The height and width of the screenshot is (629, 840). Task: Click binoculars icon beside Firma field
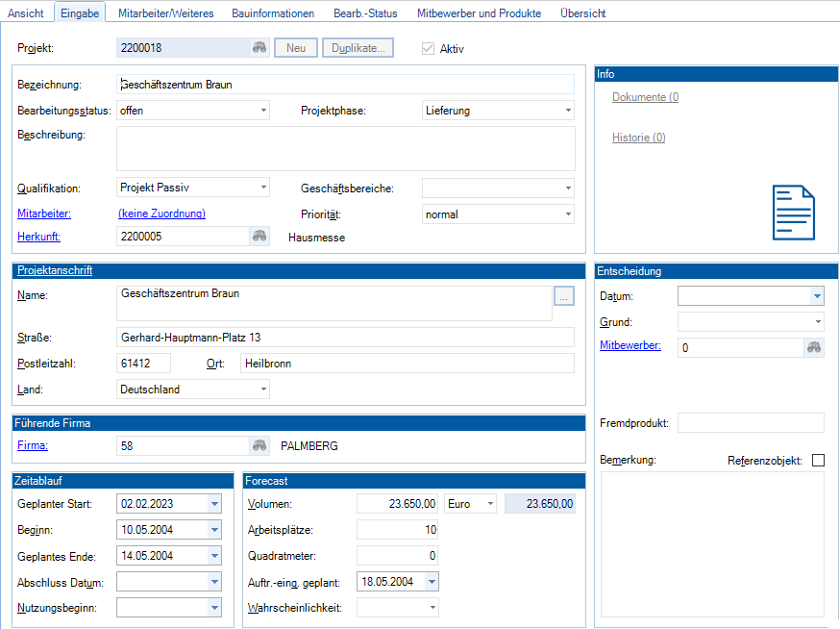point(259,445)
